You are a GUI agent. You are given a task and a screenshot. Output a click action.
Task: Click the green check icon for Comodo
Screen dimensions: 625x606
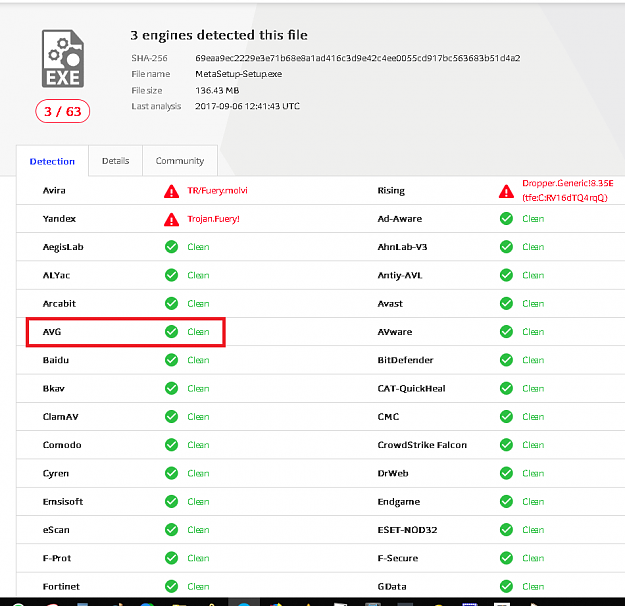click(171, 445)
